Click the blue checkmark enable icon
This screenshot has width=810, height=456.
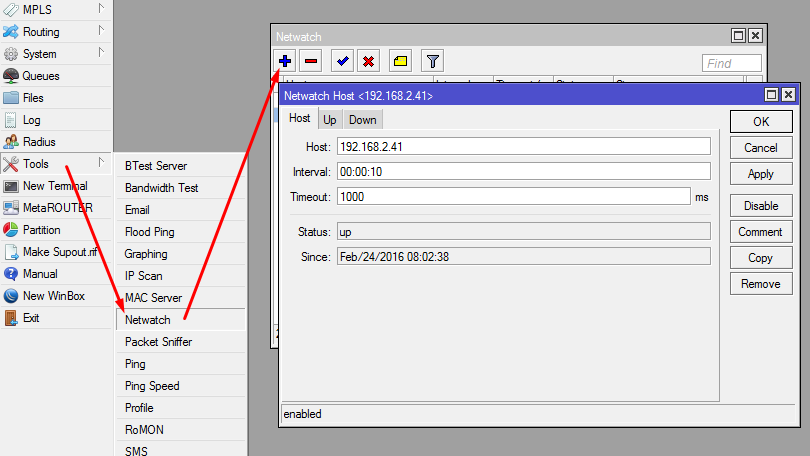click(342, 61)
